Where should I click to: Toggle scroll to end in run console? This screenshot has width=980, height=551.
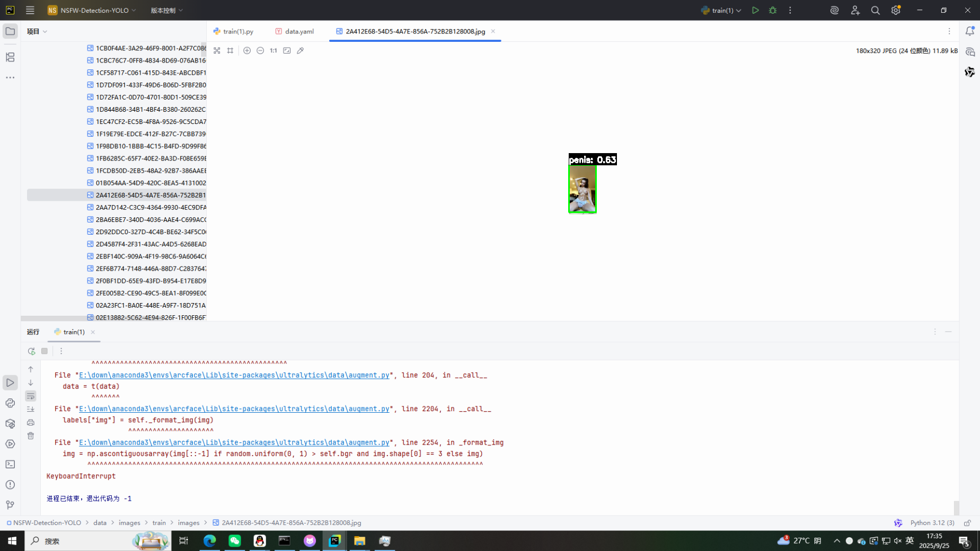click(31, 409)
